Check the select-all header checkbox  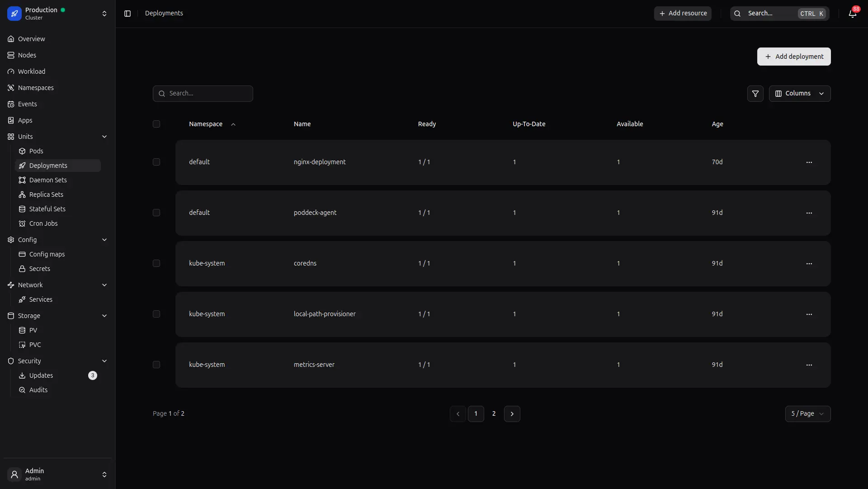pos(156,124)
